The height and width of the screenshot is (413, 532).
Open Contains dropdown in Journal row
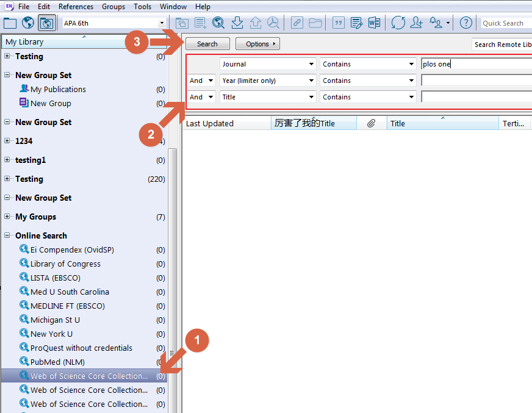point(368,64)
